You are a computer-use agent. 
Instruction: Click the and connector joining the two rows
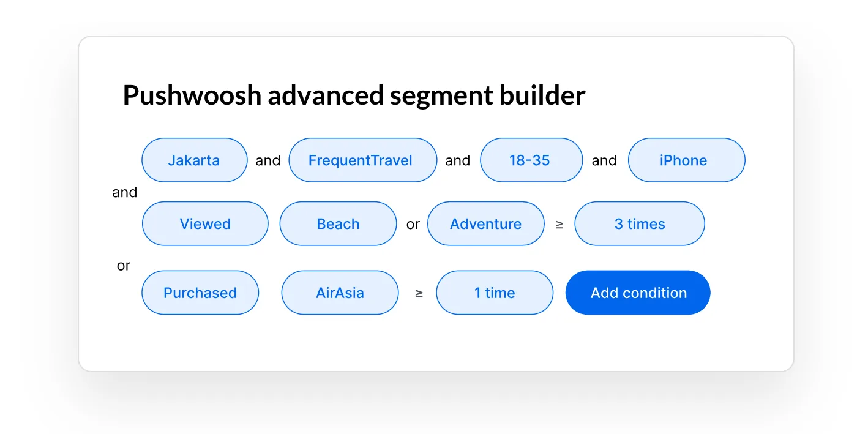pos(124,192)
